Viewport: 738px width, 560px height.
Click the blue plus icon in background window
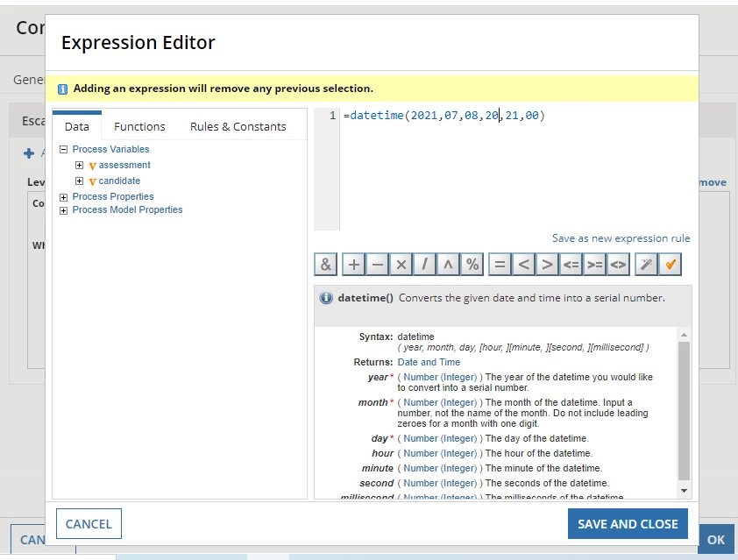tap(29, 153)
